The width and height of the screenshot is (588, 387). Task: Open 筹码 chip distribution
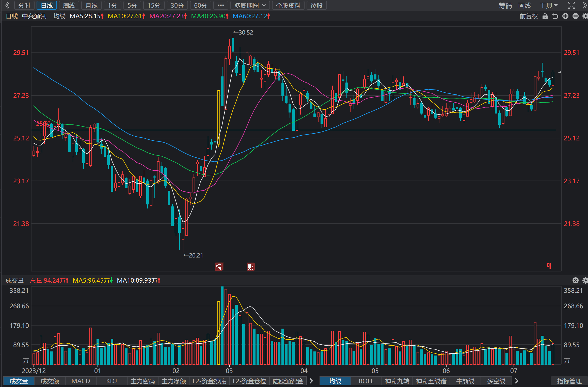pyautogui.click(x=505, y=5)
